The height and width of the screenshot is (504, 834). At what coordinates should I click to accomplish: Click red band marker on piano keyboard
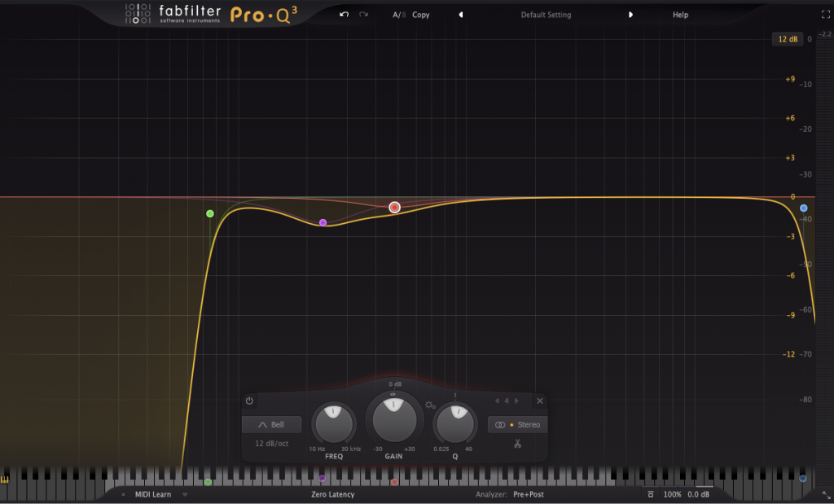[x=394, y=482]
